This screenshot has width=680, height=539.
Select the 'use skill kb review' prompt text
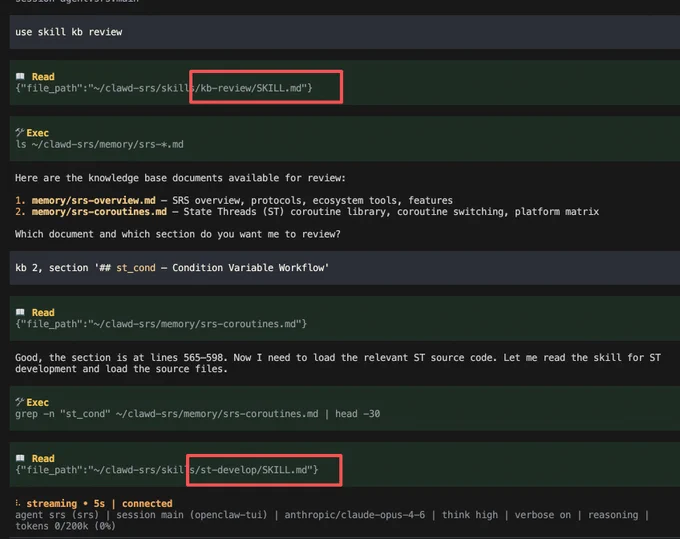[69, 32]
